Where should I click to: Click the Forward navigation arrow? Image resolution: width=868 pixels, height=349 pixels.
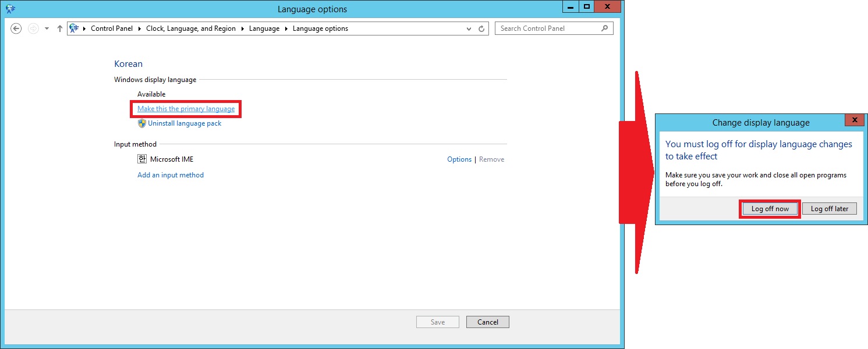[33, 29]
